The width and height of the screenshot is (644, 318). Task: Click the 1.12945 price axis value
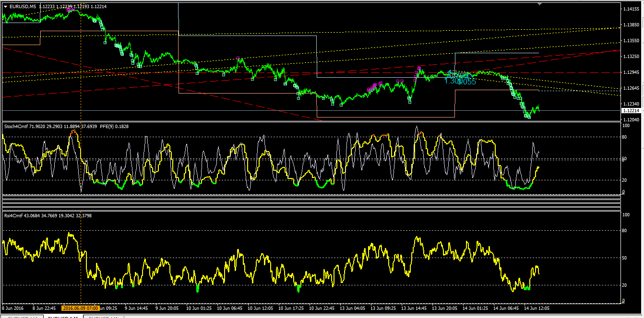632,72
